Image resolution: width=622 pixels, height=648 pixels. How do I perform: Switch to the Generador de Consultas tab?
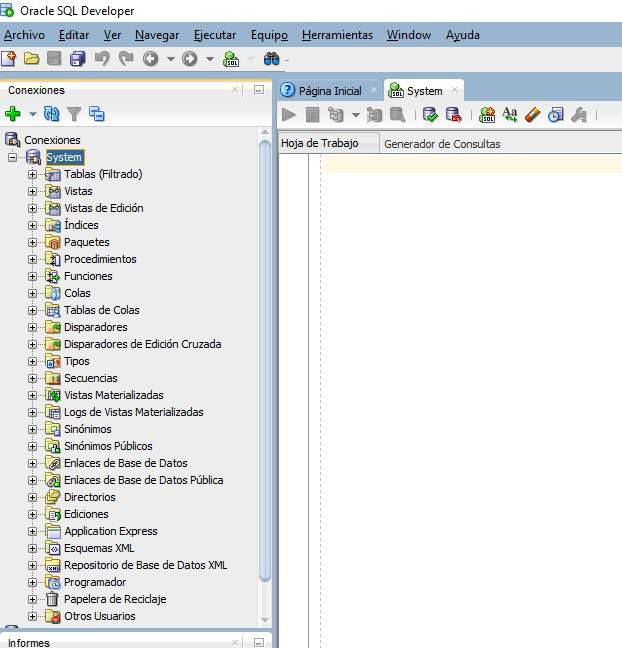coord(442,144)
